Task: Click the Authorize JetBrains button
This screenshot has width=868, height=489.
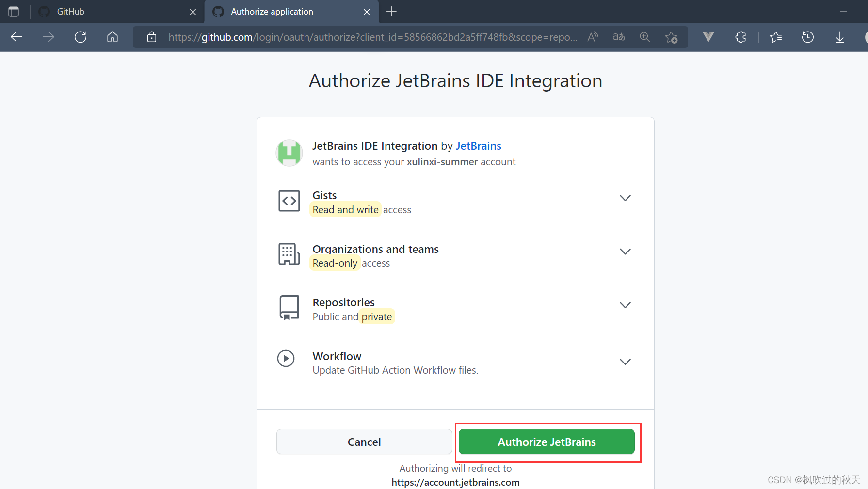Action: 547,442
